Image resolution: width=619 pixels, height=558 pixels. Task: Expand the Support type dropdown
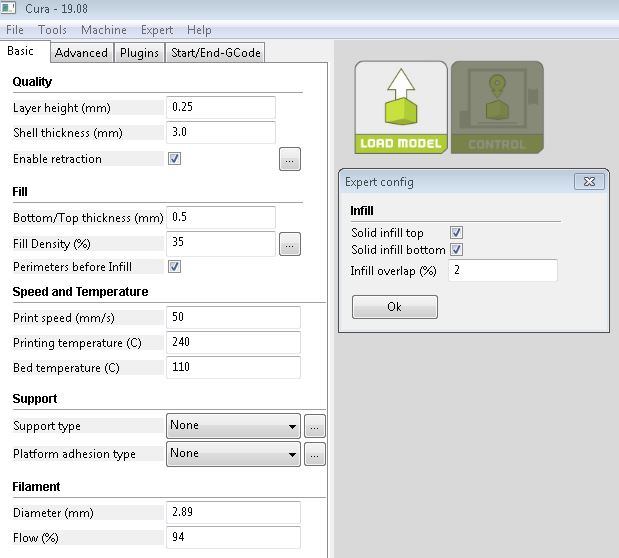[x=233, y=426]
